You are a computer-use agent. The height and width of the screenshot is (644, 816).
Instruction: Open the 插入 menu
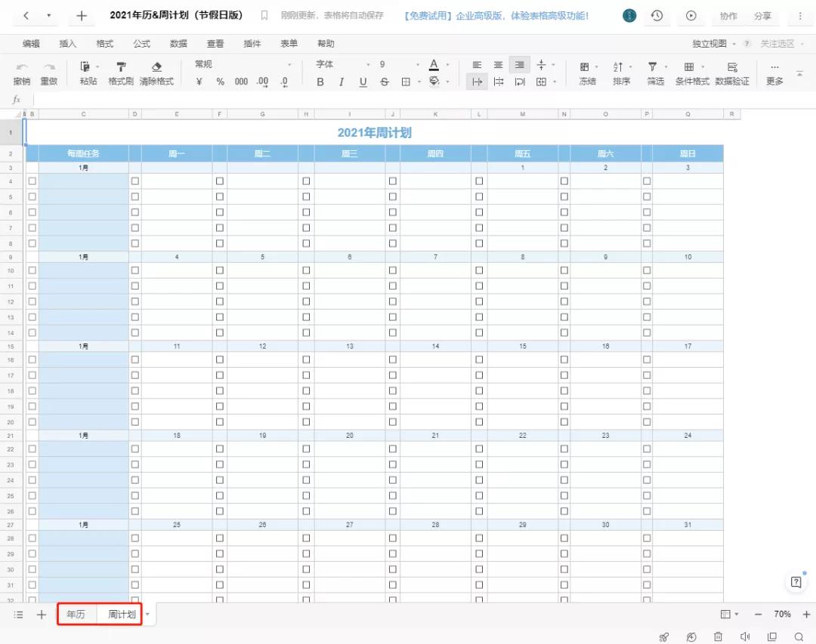pyautogui.click(x=68, y=44)
